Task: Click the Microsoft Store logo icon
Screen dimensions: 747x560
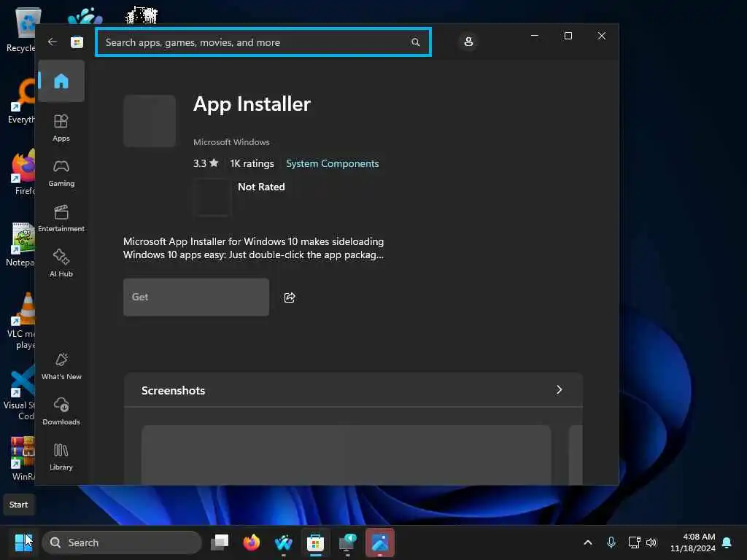Action: pyautogui.click(x=77, y=42)
